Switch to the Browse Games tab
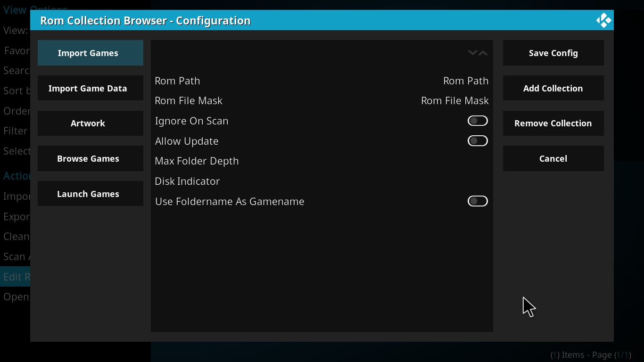644x362 pixels. pyautogui.click(x=91, y=158)
